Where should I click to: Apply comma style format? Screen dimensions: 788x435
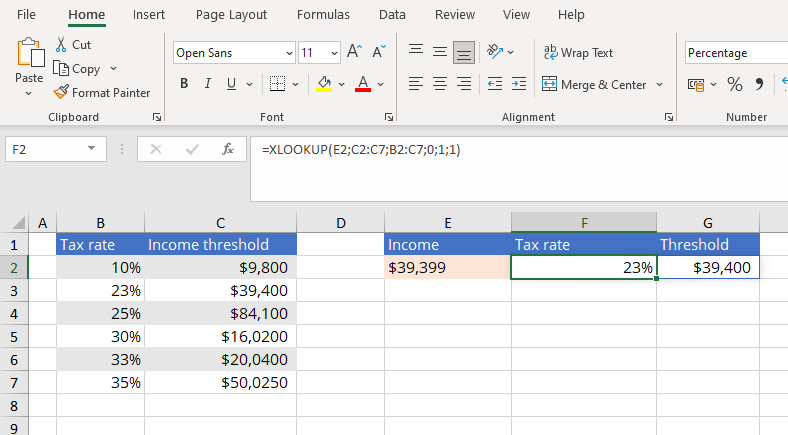(759, 84)
